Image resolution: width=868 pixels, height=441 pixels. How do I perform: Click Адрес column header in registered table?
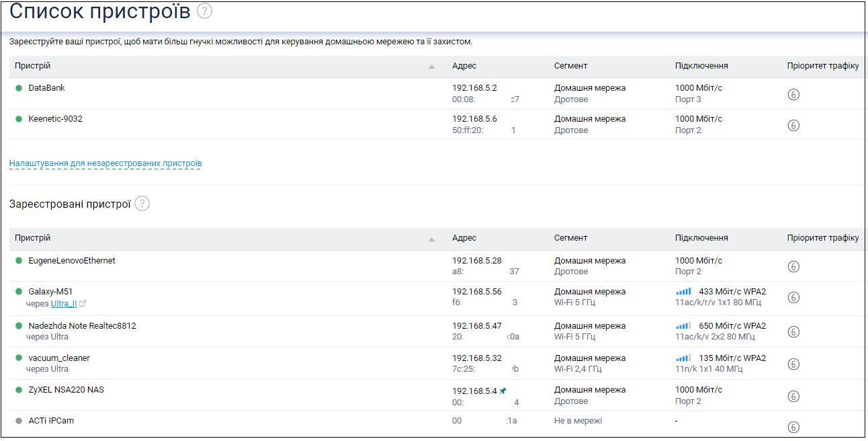tap(464, 238)
